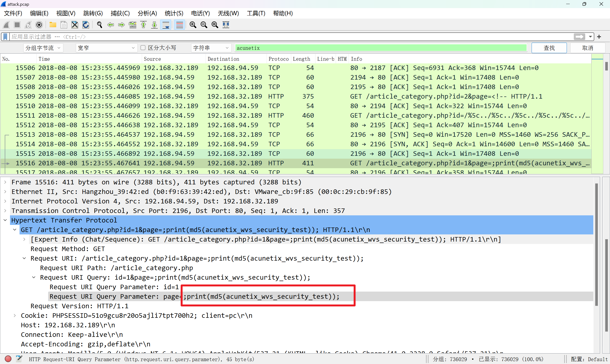Viewport: 610px width, 364px height.
Task: Open the 分析(A) menu
Action: click(x=147, y=13)
